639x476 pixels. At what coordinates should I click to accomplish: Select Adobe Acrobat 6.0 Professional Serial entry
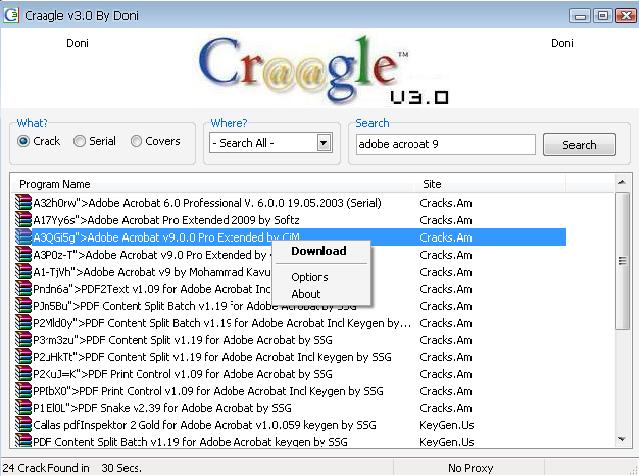(207, 203)
